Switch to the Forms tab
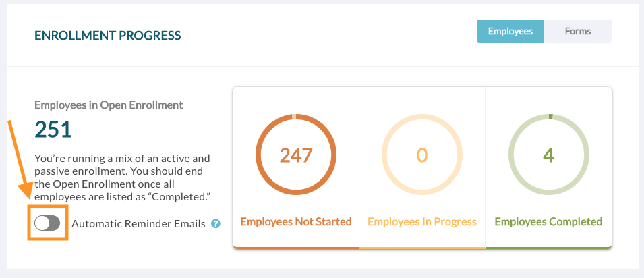644x278 pixels. tap(577, 31)
